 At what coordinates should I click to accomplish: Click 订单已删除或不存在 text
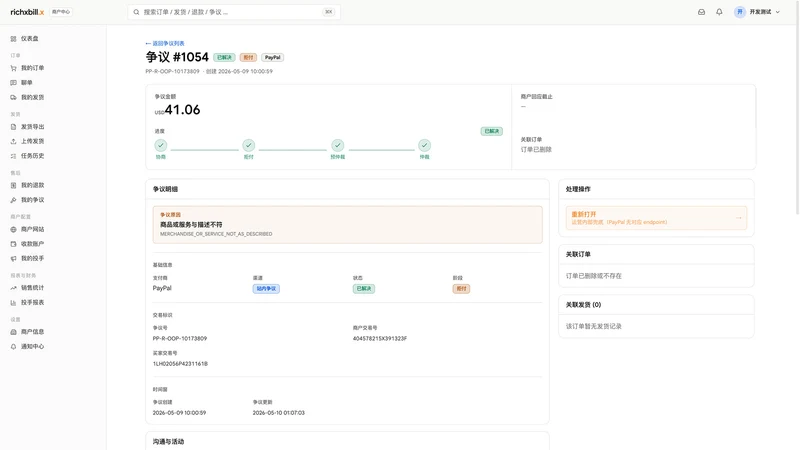click(593, 276)
